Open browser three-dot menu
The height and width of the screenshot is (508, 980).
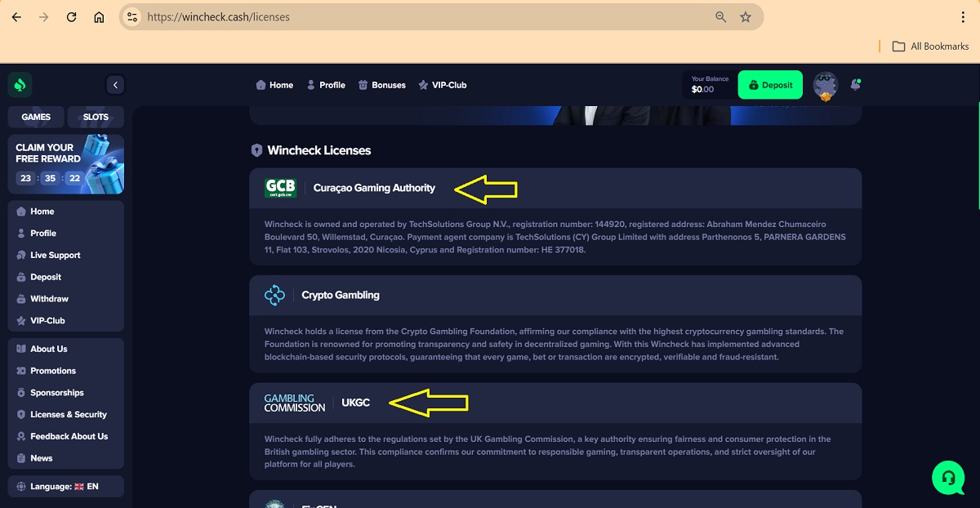coord(964,17)
